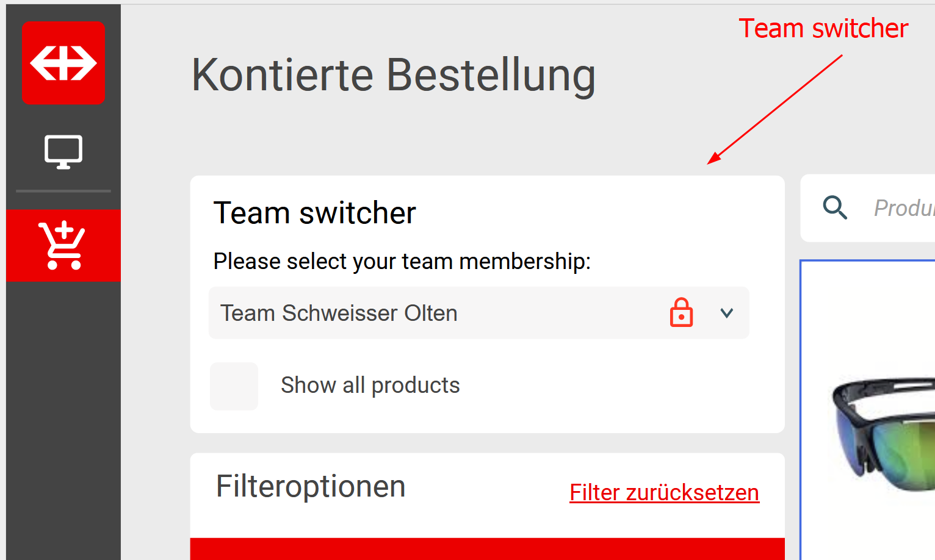Screen dimensions: 935x560
Task: Click the black Team switcher card heading
Action: tap(314, 213)
